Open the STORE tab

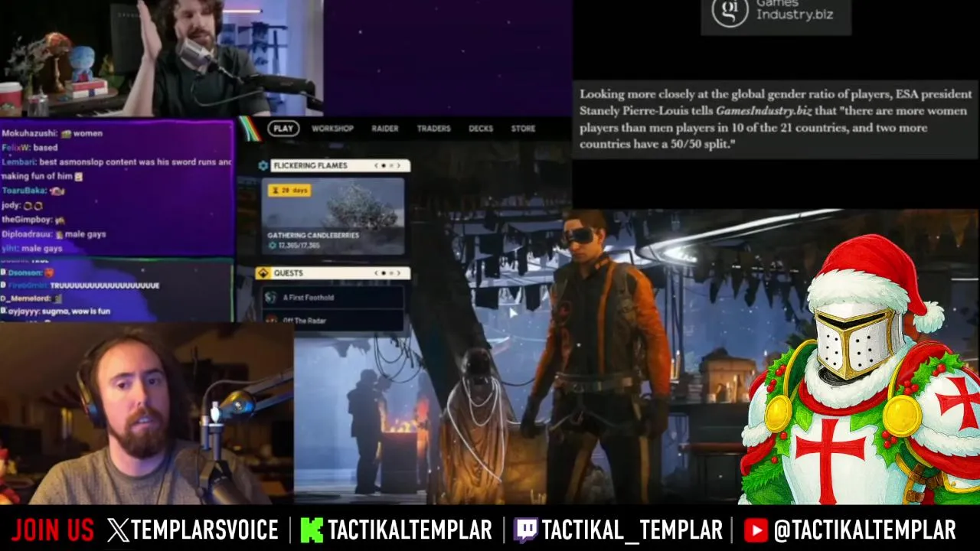coord(523,129)
